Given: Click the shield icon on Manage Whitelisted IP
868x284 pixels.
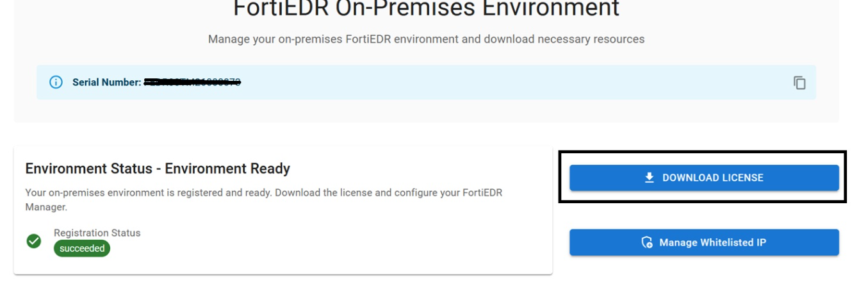Looking at the screenshot, I should 647,242.
